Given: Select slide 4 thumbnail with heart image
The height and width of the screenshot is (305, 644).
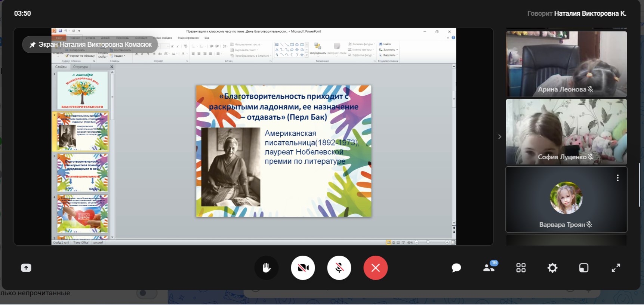Looking at the screenshot, I should tap(82, 214).
